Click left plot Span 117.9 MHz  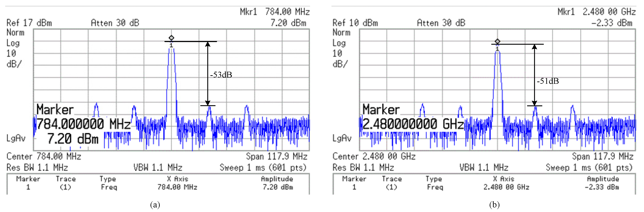click(x=276, y=157)
